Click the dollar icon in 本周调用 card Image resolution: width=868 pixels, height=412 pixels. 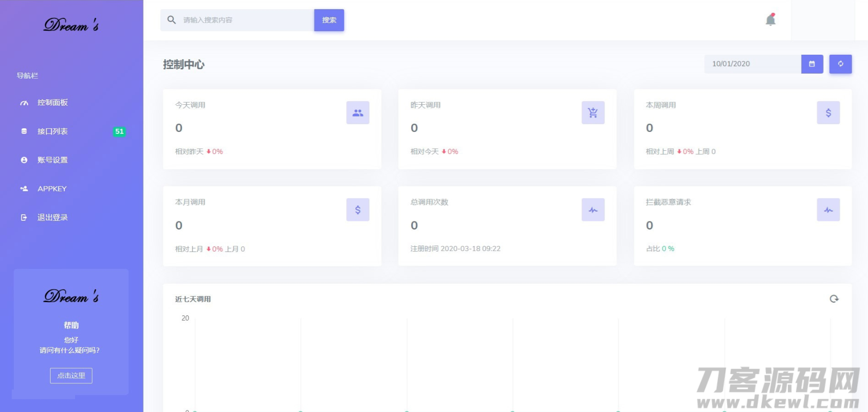[x=828, y=112]
